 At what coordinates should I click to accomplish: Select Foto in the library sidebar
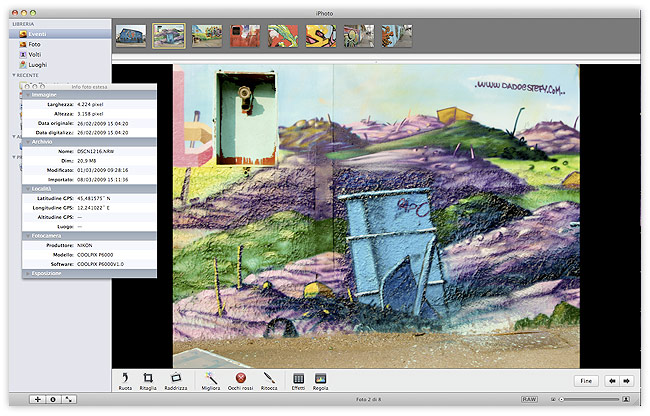(60, 44)
